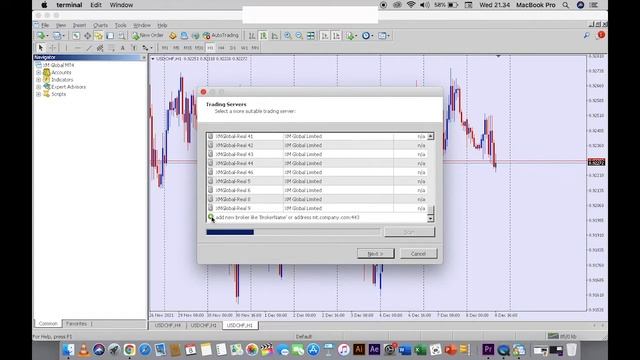Select the bar chart type icon
Viewport: 640px width, 360px height.
point(252,36)
